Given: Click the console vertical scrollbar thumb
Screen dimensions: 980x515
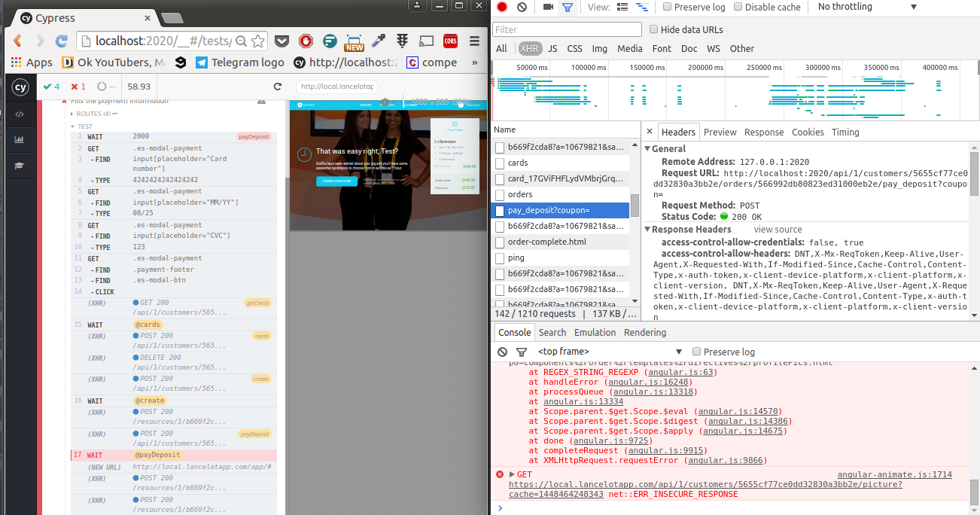Looking at the screenshot, I should [975, 491].
